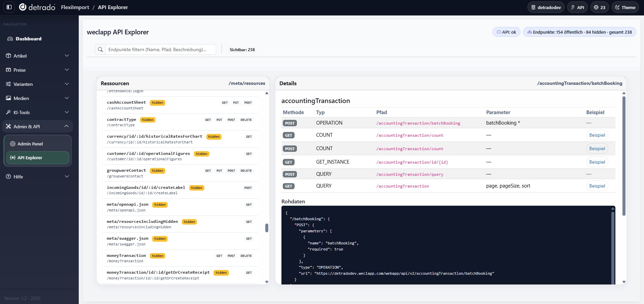Viewport: 644px width, 304px height.
Task: Click the hidden badge on groupwareContact row
Action: point(158,171)
